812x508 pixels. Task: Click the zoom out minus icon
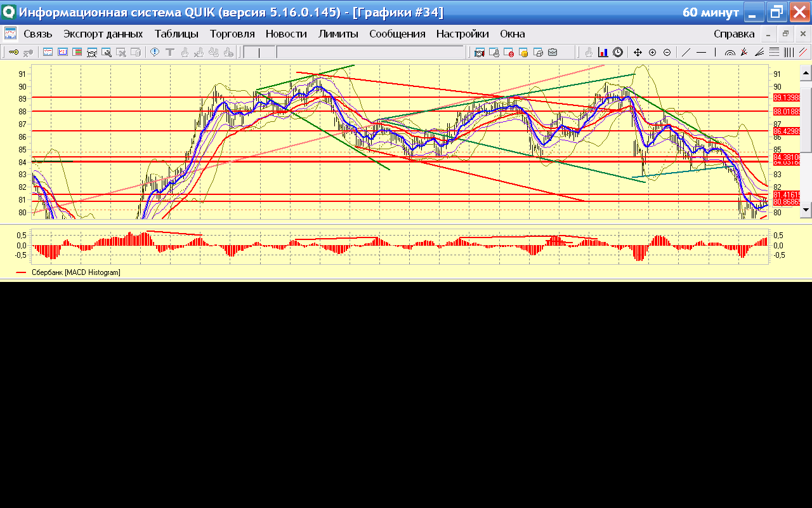click(x=667, y=52)
